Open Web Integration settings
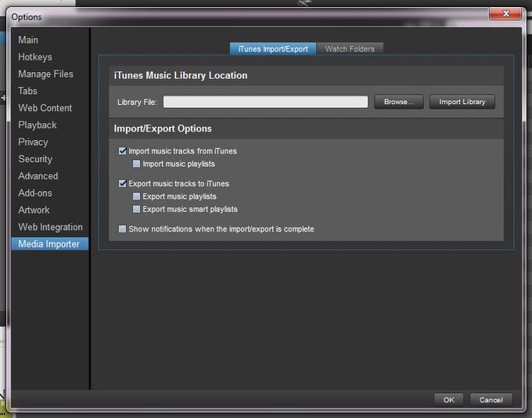Viewport: 532px width, 418px height. pos(50,227)
